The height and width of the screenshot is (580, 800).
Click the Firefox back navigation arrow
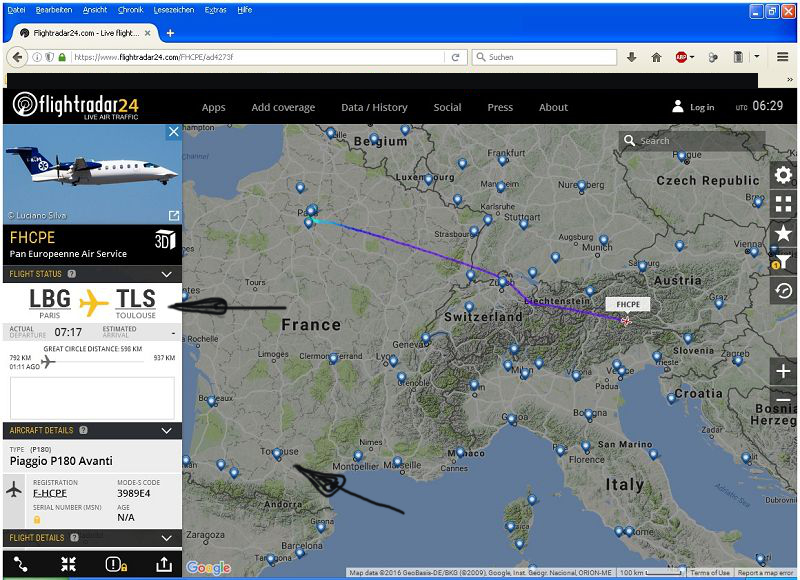point(17,57)
